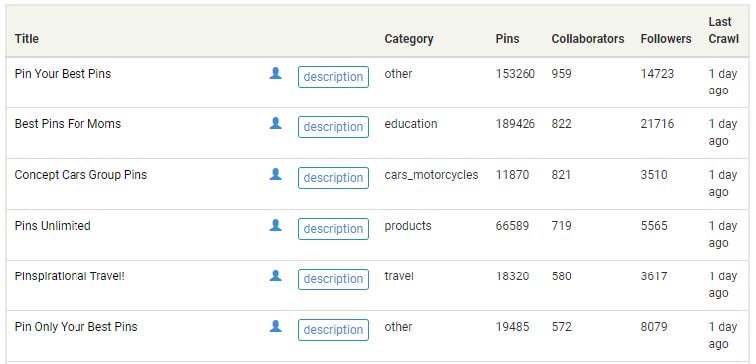The height and width of the screenshot is (364, 756).
Task: Show description for Pins Unlimited board
Action: pos(333,229)
